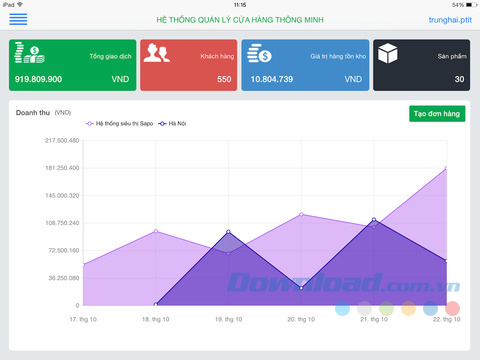Select Hà Nội peak point on 21. thg 10
The width and height of the screenshot is (480, 360).
click(374, 219)
